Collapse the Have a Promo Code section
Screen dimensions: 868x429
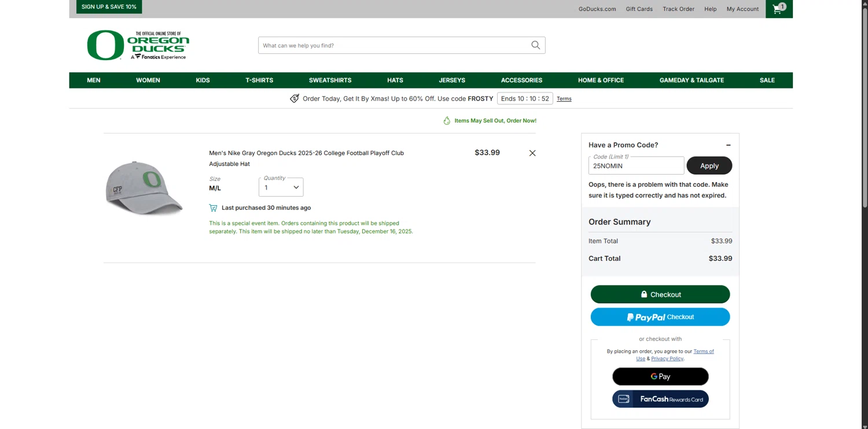pos(728,145)
